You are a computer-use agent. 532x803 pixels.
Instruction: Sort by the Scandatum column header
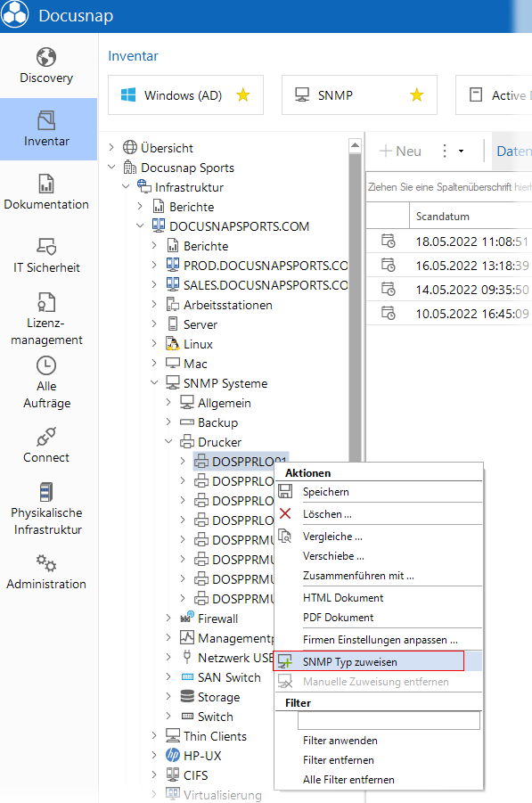click(442, 216)
